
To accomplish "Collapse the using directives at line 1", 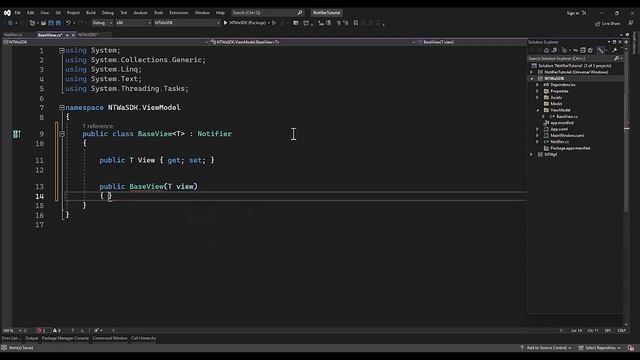I will 62,50.
